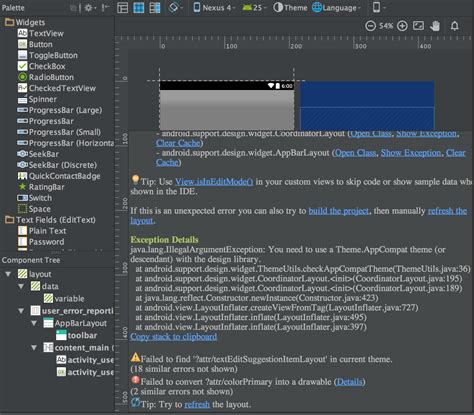Open the layout variants phone dropdown

(379, 8)
